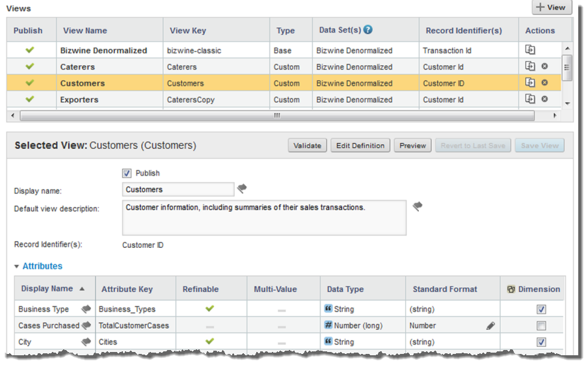Click localize icon beside Display name field

242,189
